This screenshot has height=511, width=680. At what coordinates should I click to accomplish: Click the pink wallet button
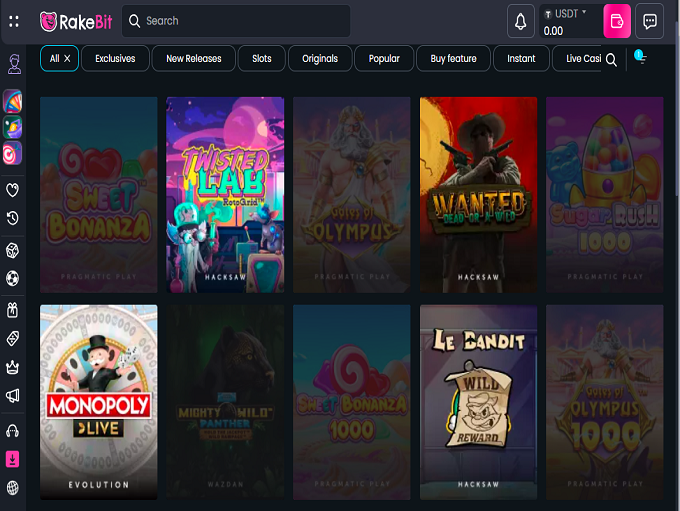pyautogui.click(x=617, y=21)
